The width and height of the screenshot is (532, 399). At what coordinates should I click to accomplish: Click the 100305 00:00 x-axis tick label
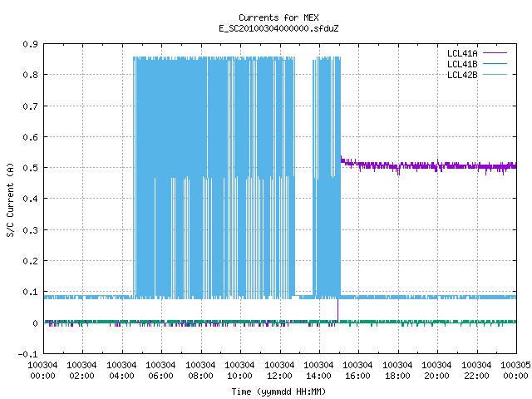pyautogui.click(x=515, y=371)
